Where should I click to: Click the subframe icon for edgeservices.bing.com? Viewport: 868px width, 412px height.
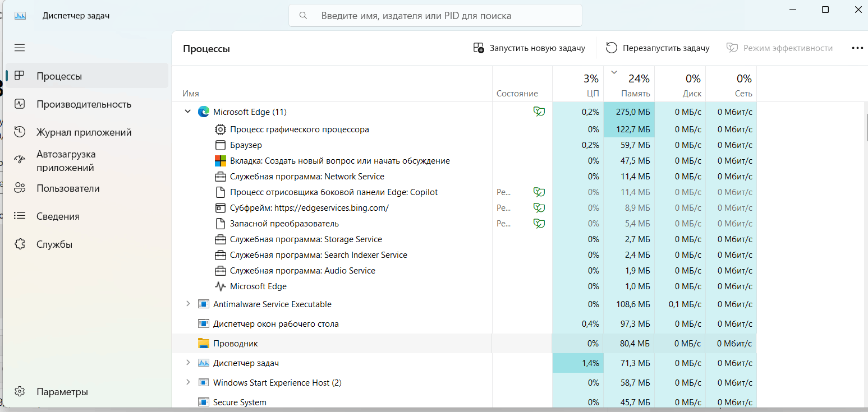click(x=221, y=208)
